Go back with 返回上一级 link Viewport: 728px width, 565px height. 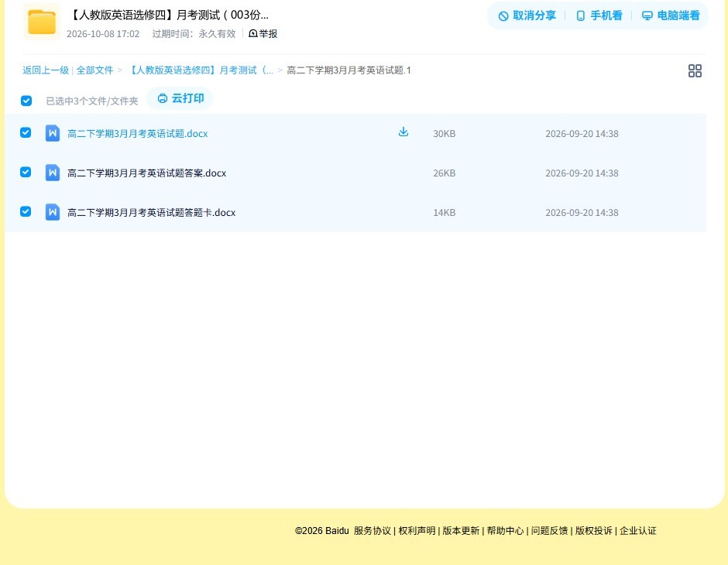[46, 70]
